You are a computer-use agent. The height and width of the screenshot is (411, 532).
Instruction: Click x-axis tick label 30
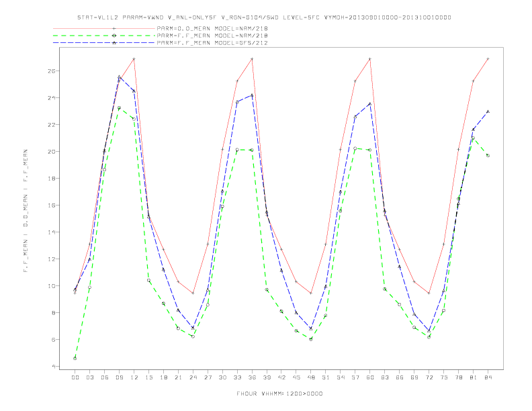[x=222, y=377]
